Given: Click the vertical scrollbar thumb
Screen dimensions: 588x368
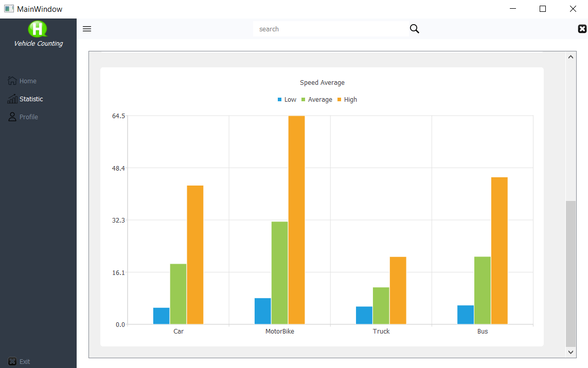Looking at the screenshot, I should (571, 273).
